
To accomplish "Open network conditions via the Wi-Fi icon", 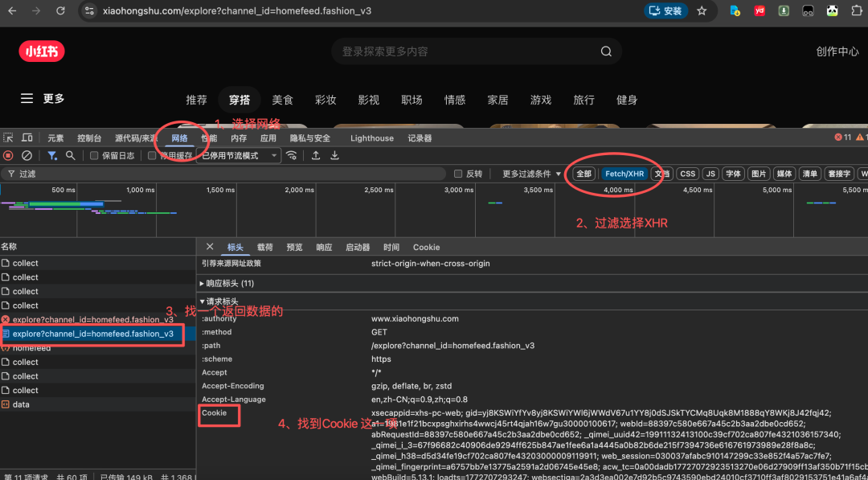I will click(292, 155).
